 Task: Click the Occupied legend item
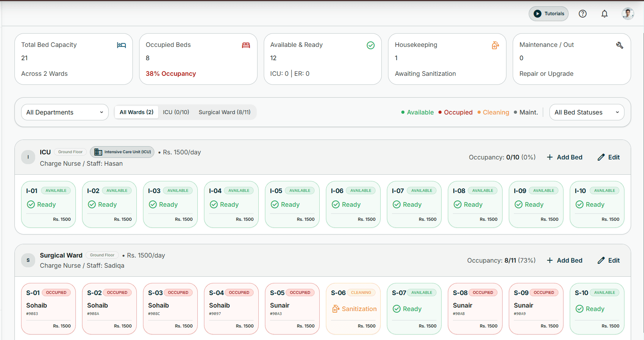(455, 113)
